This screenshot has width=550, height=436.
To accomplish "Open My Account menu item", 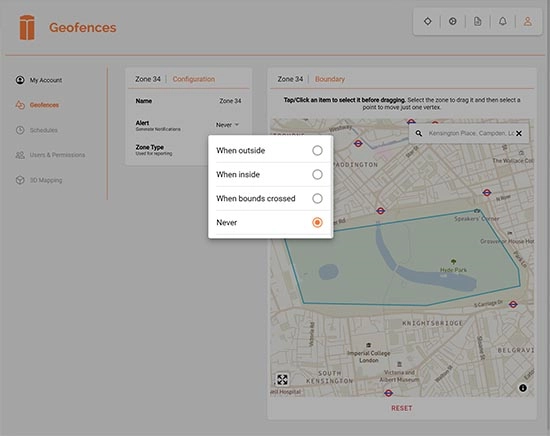I will (39, 80).
